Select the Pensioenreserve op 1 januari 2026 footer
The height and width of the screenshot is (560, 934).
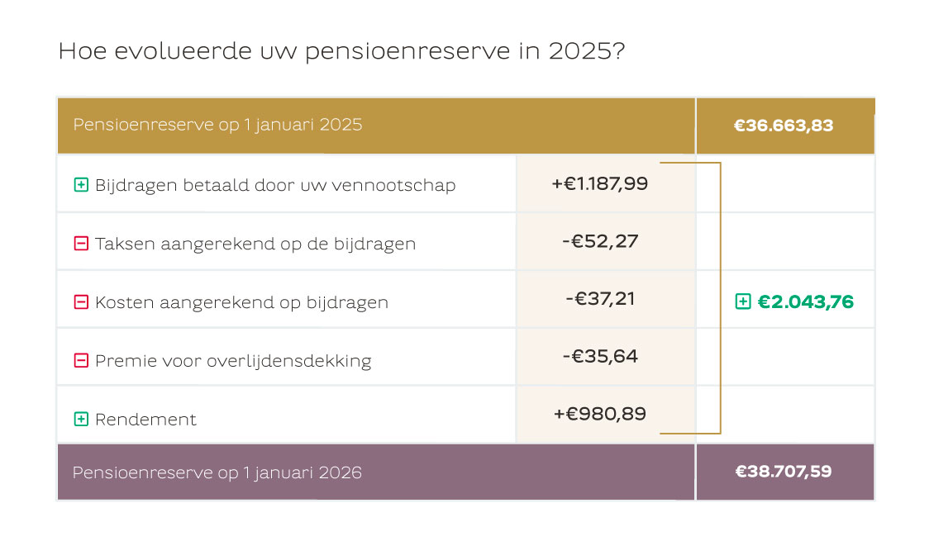point(217,472)
